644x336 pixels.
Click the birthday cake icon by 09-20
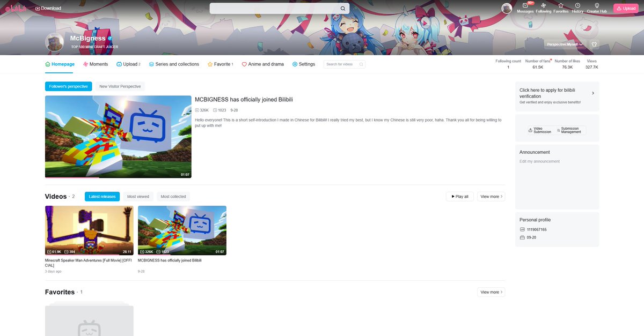pos(522,237)
